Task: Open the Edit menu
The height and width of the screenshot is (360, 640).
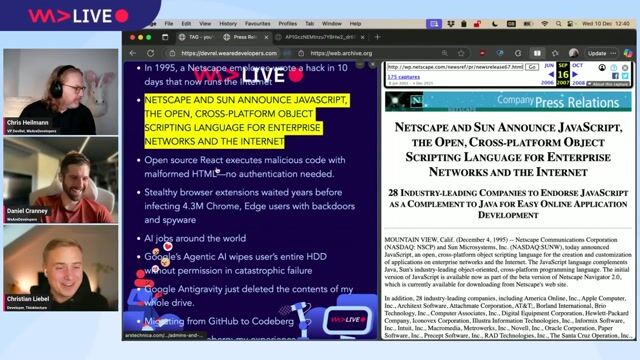Action: (x=186, y=24)
